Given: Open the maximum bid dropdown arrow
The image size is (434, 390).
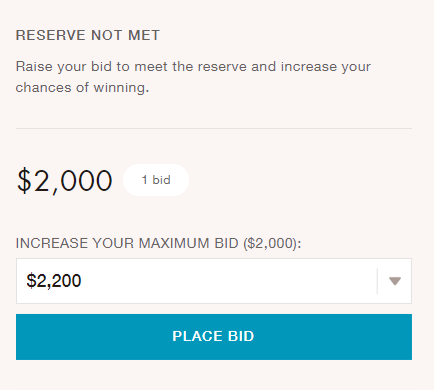Looking at the screenshot, I should point(395,281).
